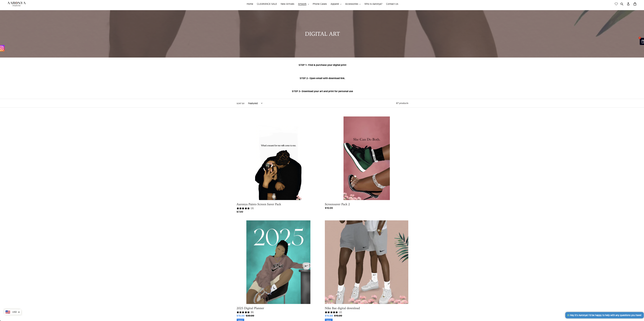644x321 pixels.
Task: Open the Sort By Featured dropdown
Action: pyautogui.click(x=255, y=103)
